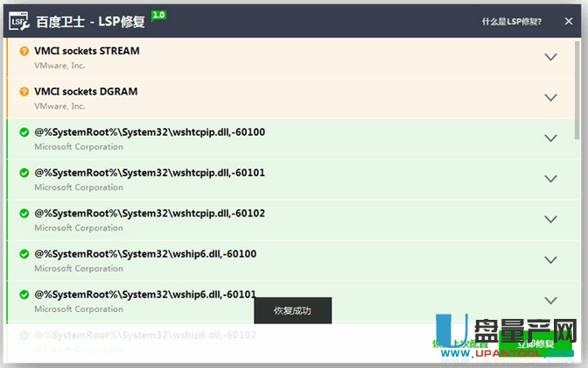
Task: Open the 什么是LSP修复? help link
Action: [511, 21]
